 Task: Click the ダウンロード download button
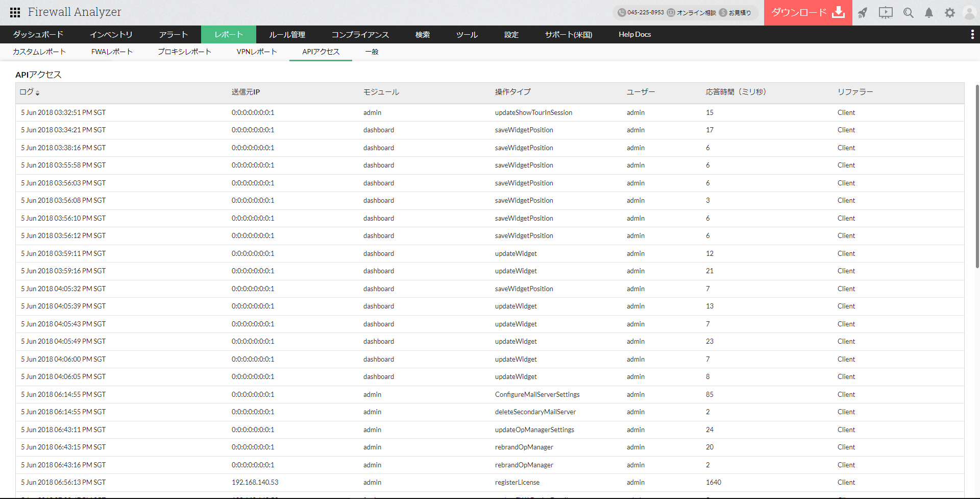pos(807,13)
